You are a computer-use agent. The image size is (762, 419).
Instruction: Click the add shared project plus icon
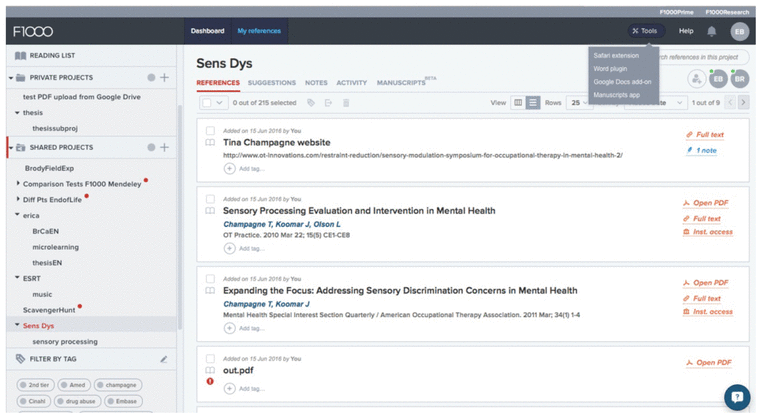point(165,147)
